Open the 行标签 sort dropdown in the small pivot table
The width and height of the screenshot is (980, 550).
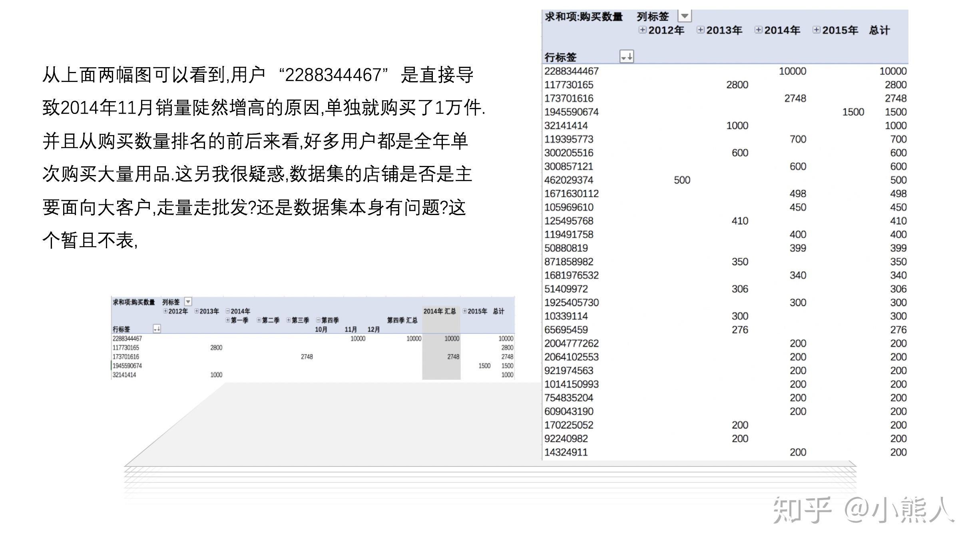[157, 329]
